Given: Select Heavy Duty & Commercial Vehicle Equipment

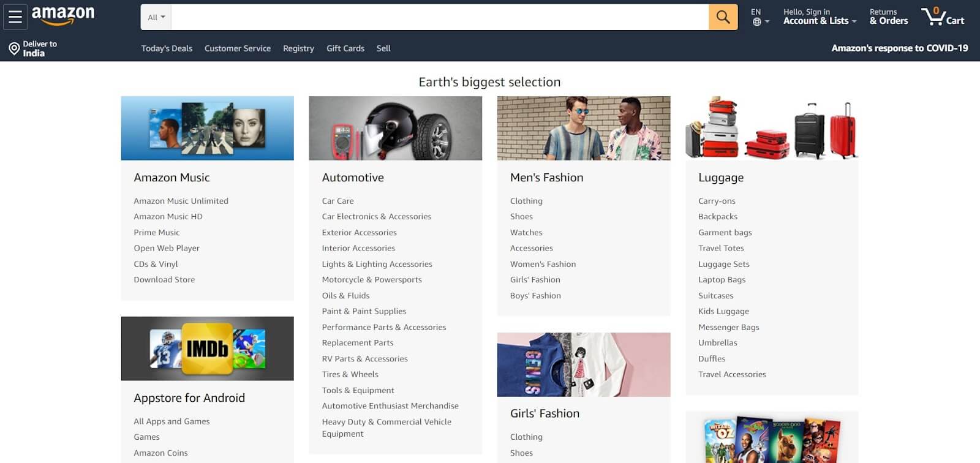Looking at the screenshot, I should click(x=386, y=428).
